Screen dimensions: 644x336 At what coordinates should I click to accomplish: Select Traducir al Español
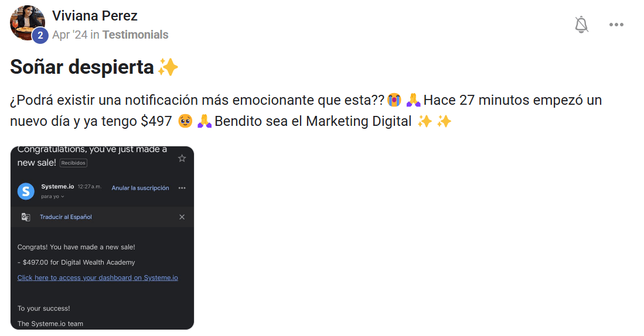[66, 217]
